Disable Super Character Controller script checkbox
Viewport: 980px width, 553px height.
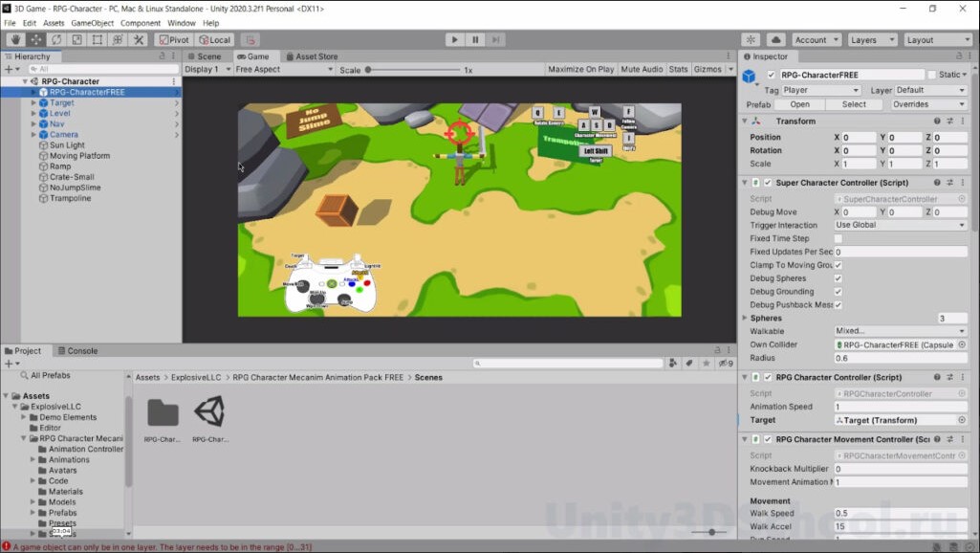click(x=768, y=183)
